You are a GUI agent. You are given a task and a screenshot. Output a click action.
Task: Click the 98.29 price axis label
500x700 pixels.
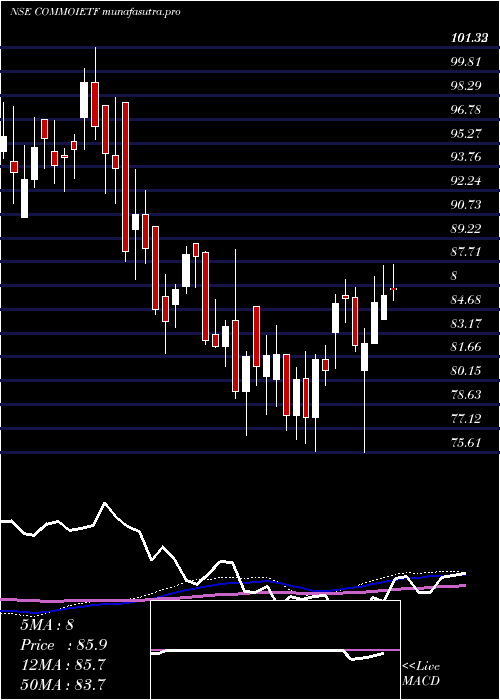466,85
